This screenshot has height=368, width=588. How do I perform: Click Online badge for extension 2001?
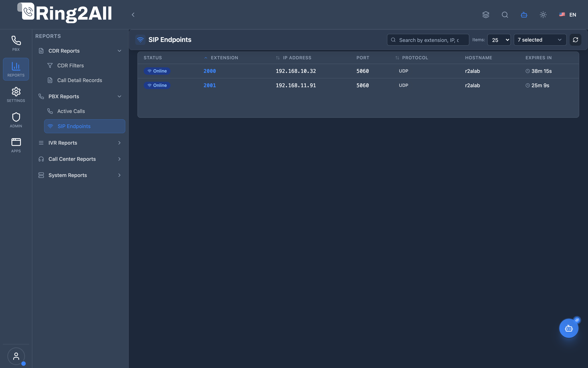tap(157, 85)
